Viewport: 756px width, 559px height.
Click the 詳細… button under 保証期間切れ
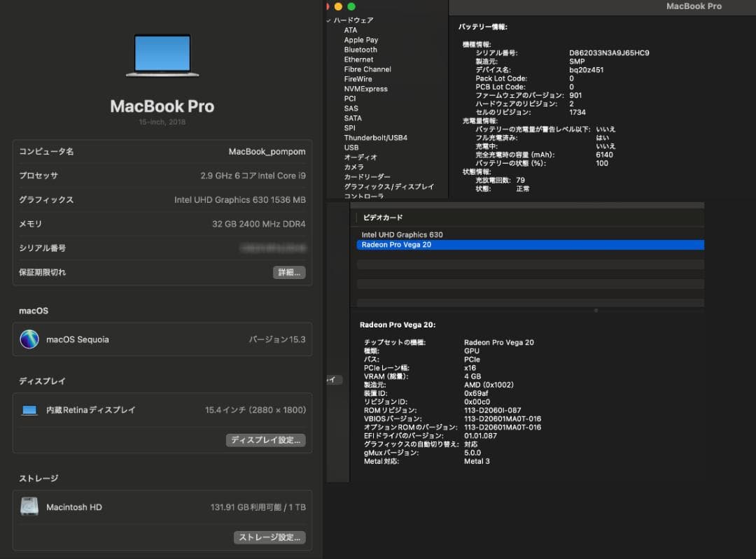pos(289,272)
